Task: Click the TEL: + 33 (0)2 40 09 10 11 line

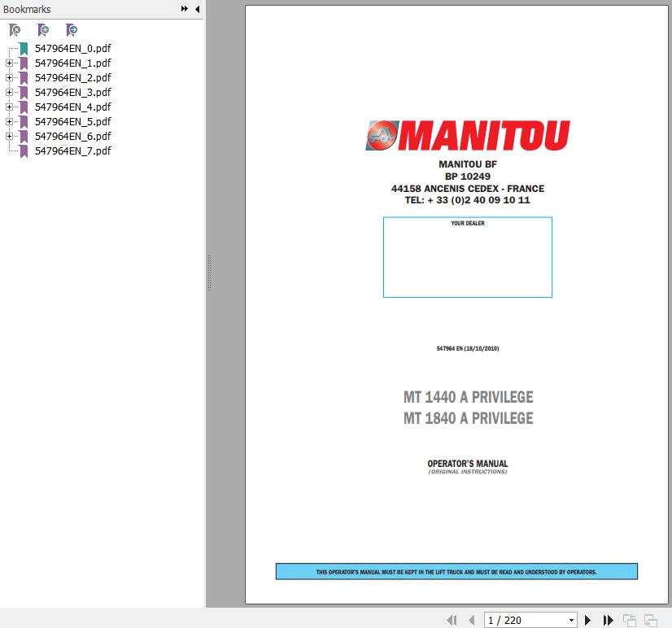Action: [x=468, y=200]
